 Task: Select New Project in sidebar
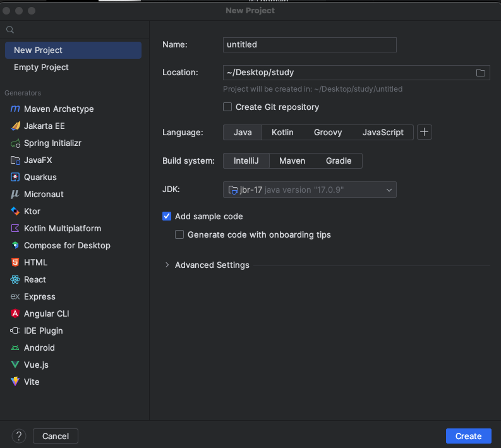(x=73, y=50)
